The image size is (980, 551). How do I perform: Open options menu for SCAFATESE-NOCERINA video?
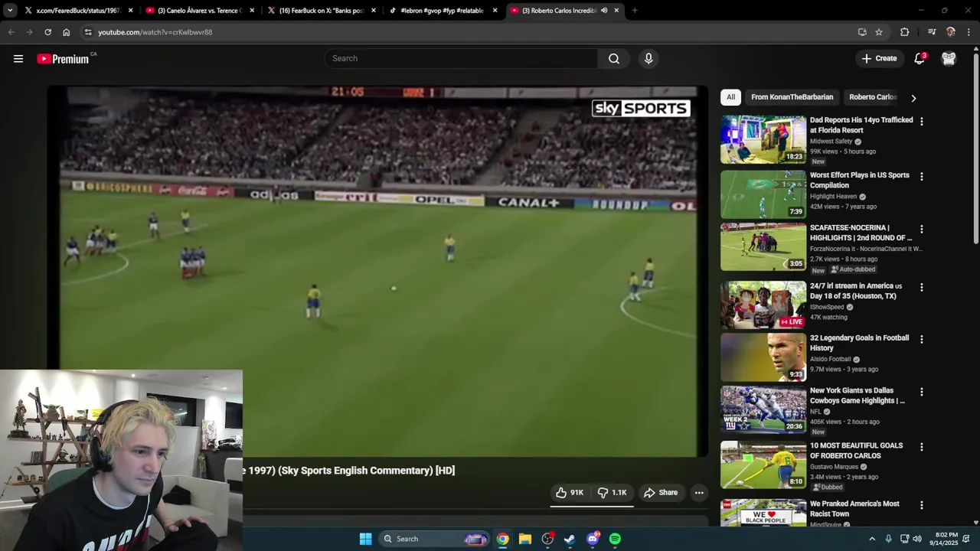coord(921,230)
